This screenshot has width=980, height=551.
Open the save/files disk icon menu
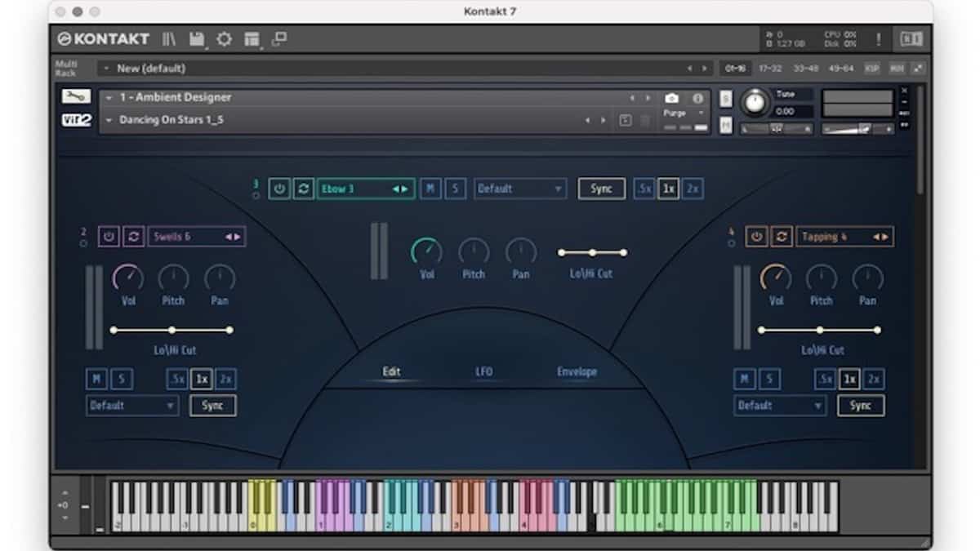click(x=197, y=38)
